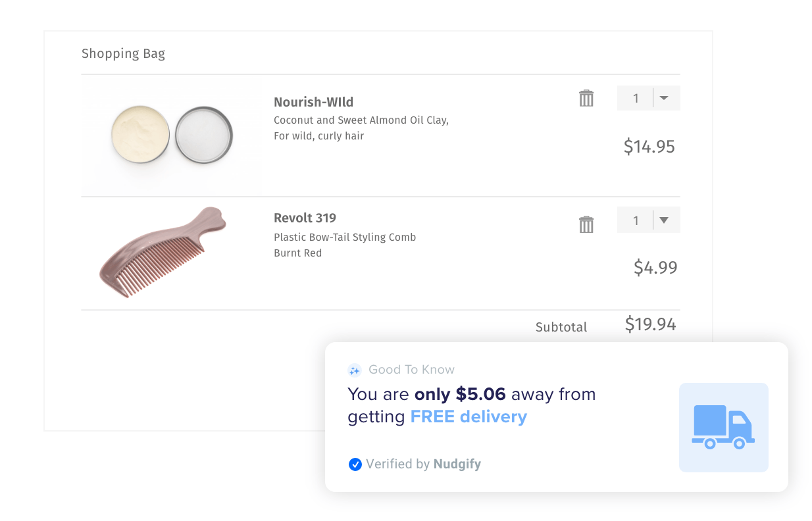Click the $4.99 price of Revolt 319

click(x=655, y=267)
